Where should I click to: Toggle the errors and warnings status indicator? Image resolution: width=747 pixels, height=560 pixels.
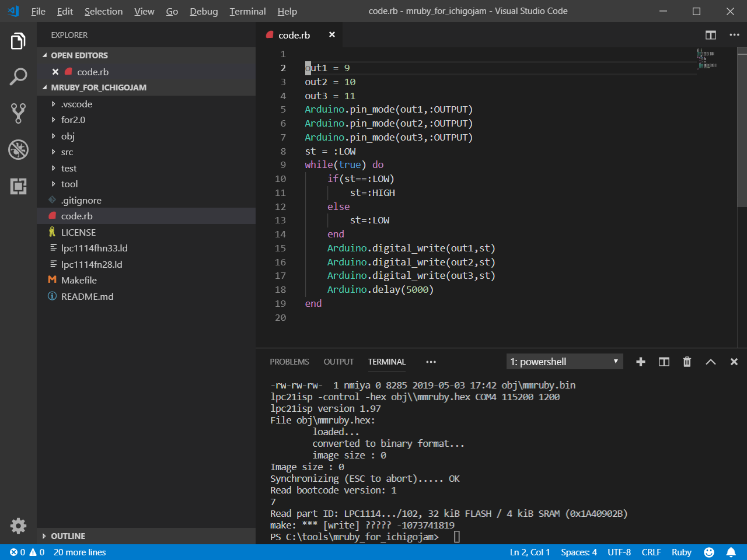click(x=27, y=552)
